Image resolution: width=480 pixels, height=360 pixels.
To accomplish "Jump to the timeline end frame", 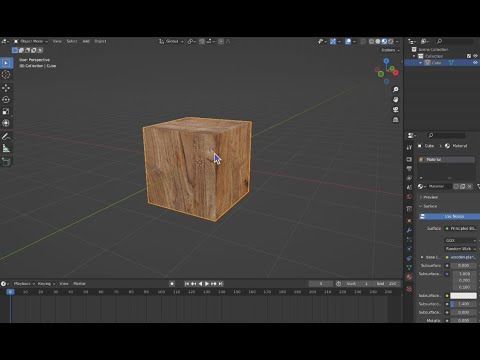I will (x=220, y=284).
